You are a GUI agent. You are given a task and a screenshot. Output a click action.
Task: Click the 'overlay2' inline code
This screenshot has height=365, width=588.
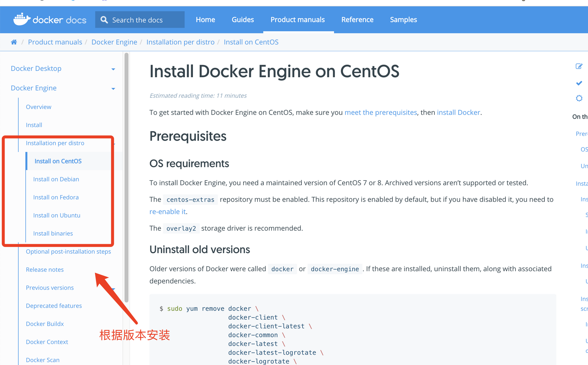point(181,228)
